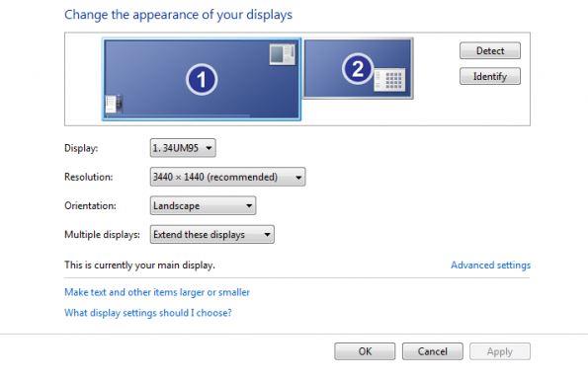Open Make text and other items larger link
This screenshot has height=379, width=588.
[x=157, y=292]
